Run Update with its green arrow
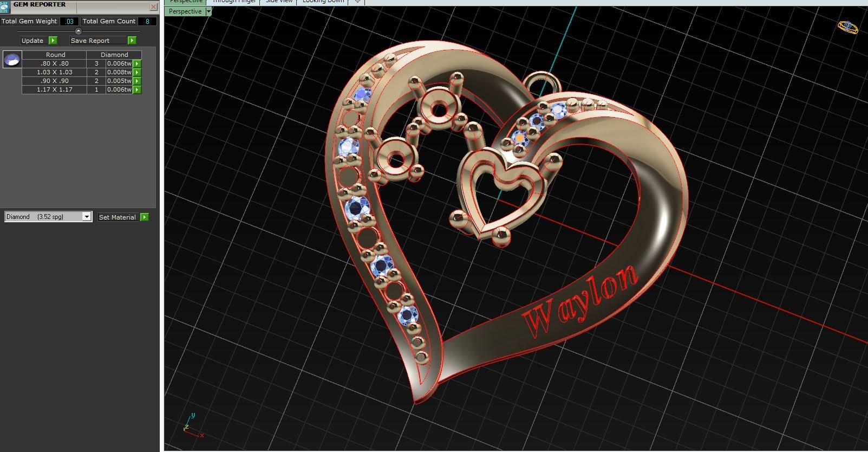 pos(53,41)
